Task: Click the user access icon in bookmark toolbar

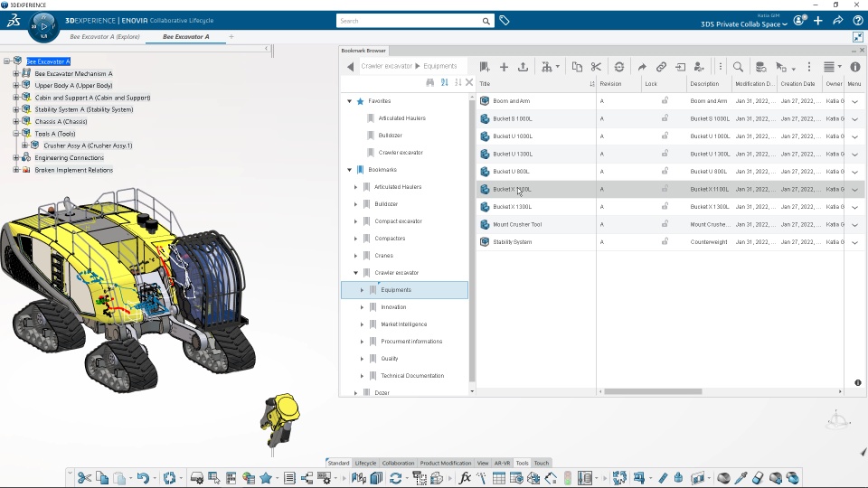Action: coord(699,67)
